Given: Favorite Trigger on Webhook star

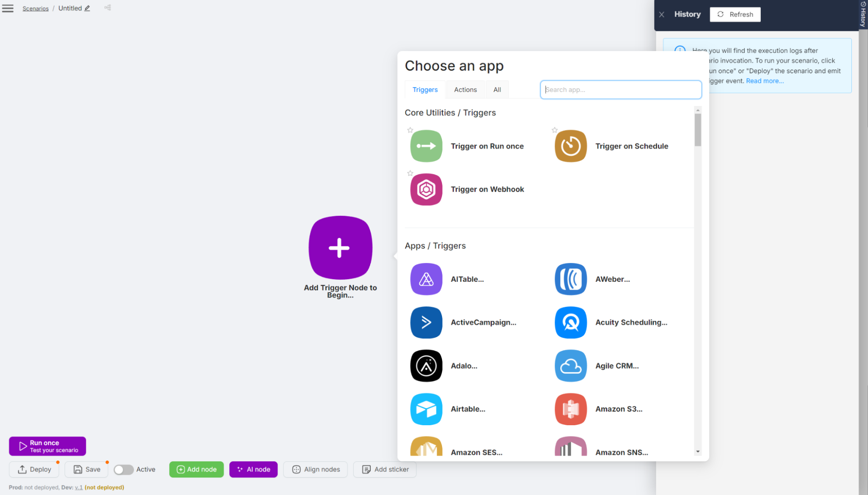Looking at the screenshot, I should click(410, 173).
